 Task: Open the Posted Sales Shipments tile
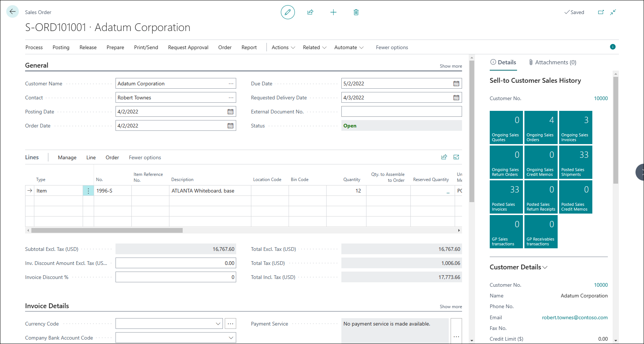(576, 162)
